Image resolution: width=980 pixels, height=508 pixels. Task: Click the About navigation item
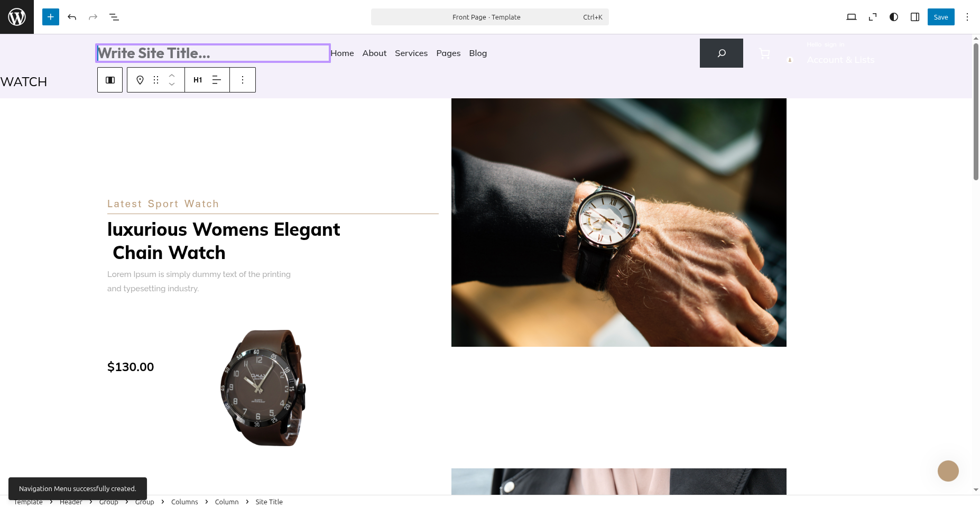tap(374, 53)
